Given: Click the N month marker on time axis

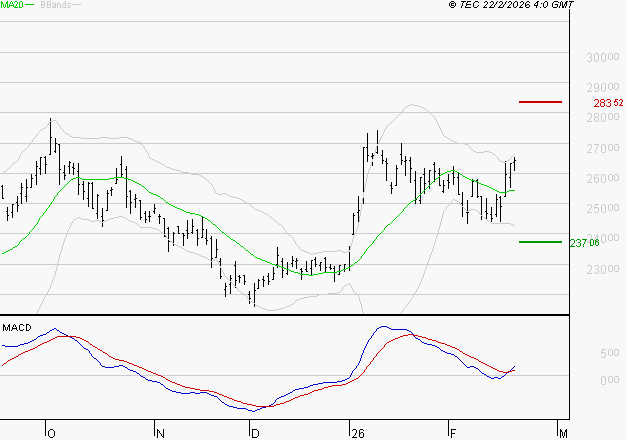Looking at the screenshot, I should [160, 434].
